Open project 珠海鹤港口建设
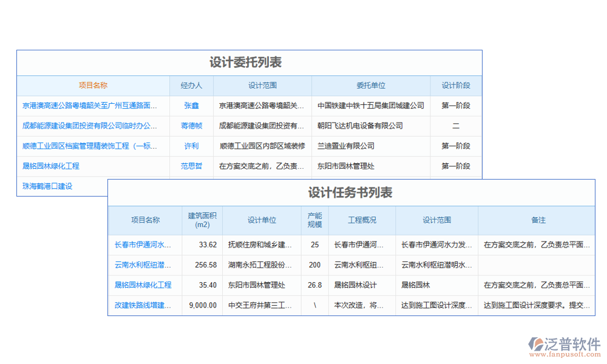The image size is (607, 364). [x=49, y=186]
